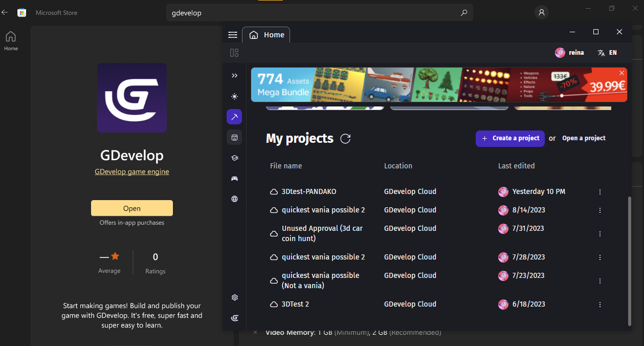Click the File name column header
The image size is (644, 346).
click(286, 166)
